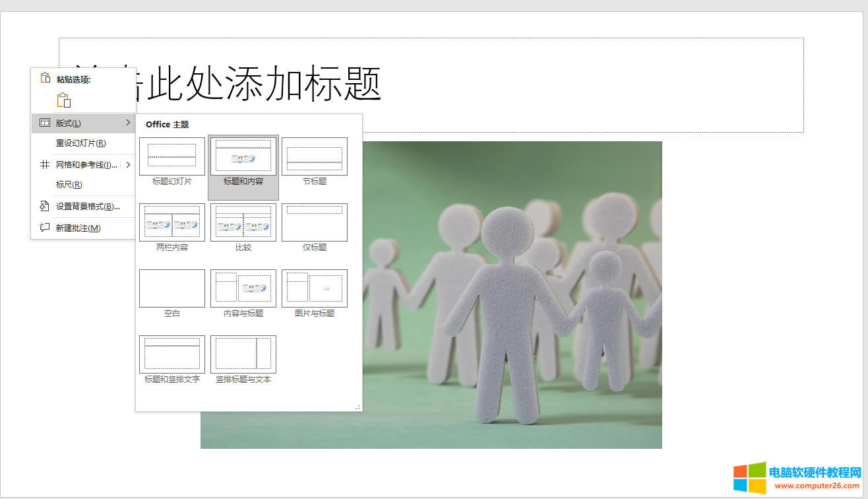Click the 版式 layout icon in context menu

click(x=44, y=123)
